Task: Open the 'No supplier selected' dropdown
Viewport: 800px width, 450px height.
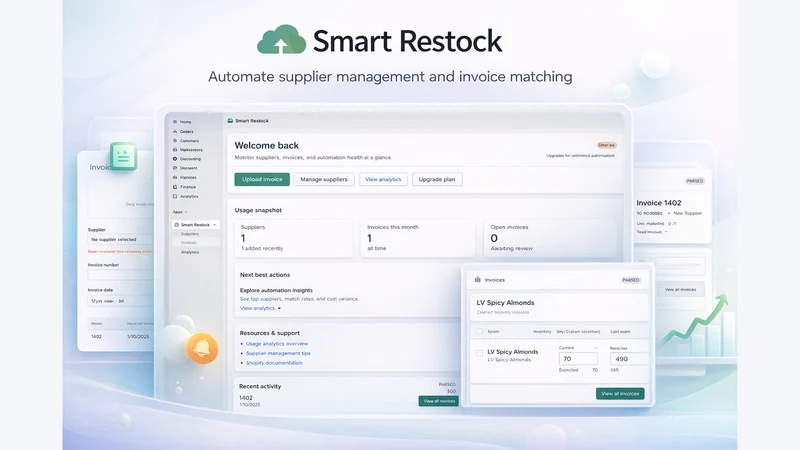Action: (x=121, y=239)
